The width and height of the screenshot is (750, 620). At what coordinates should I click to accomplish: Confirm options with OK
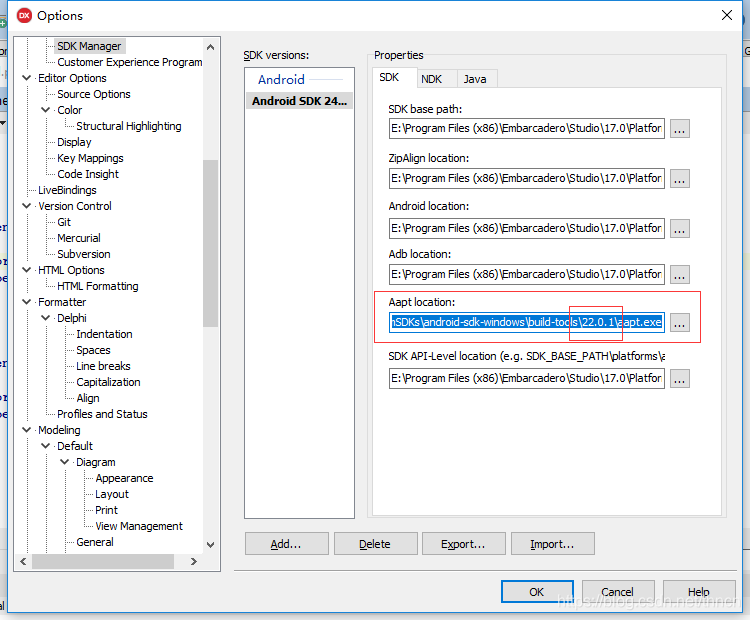click(x=537, y=592)
